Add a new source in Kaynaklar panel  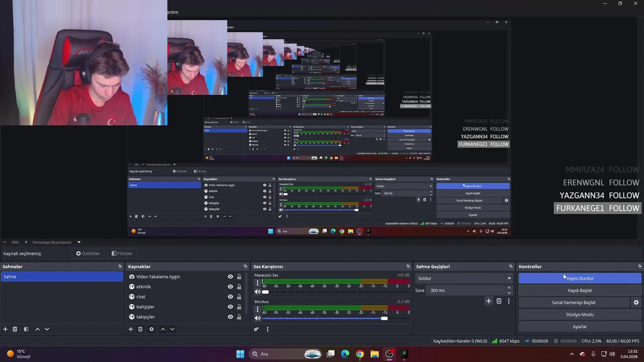(131, 329)
